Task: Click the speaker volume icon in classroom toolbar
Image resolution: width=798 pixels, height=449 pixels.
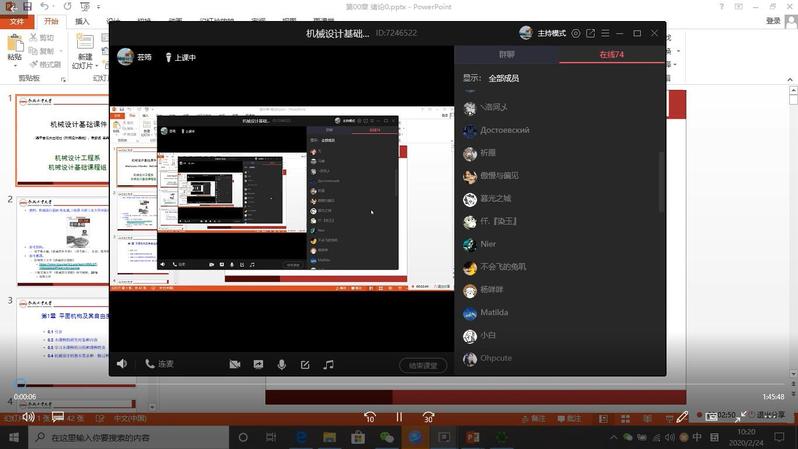Action: tap(122, 364)
